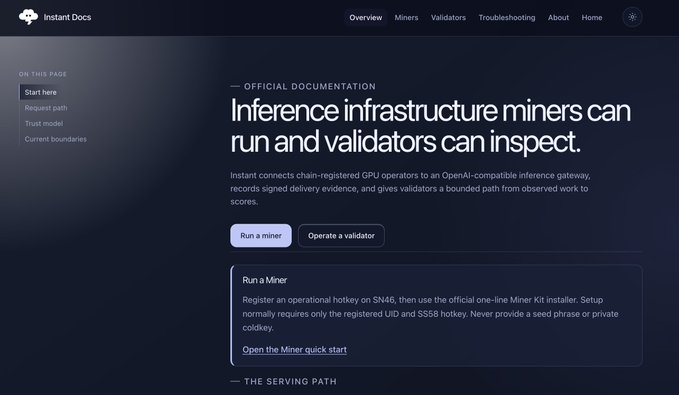Click the Instant Docs cloud logo icon

pyautogui.click(x=28, y=17)
